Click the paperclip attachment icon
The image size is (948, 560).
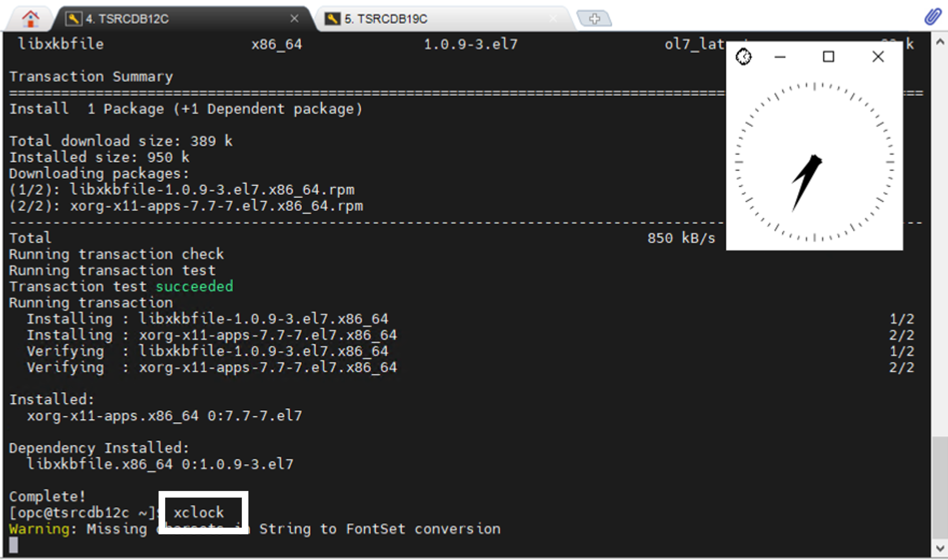coord(932,17)
